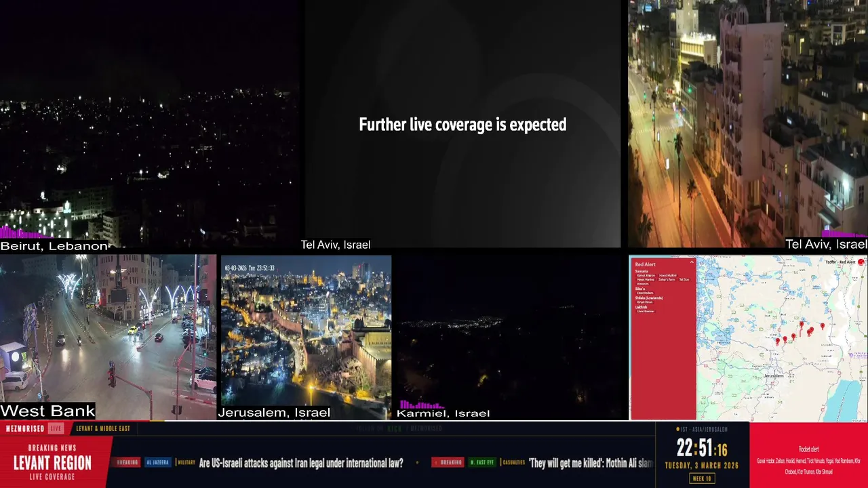Click the WEEK 10 badge
The image size is (868, 488).
tap(702, 479)
